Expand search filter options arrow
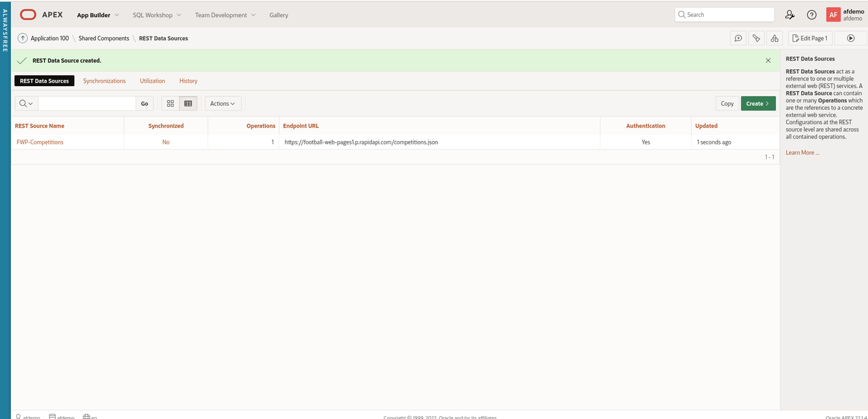Screen dimensions: 868x419 pos(30,103)
